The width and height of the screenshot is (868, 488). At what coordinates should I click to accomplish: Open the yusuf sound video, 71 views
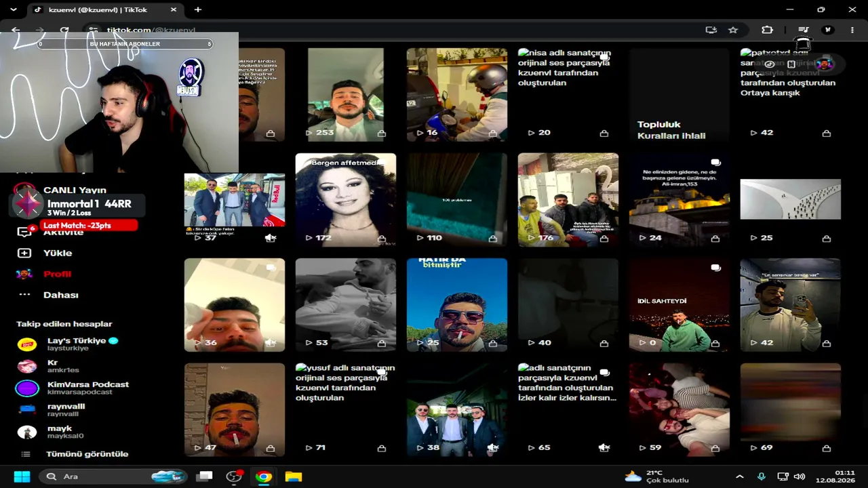click(x=346, y=410)
